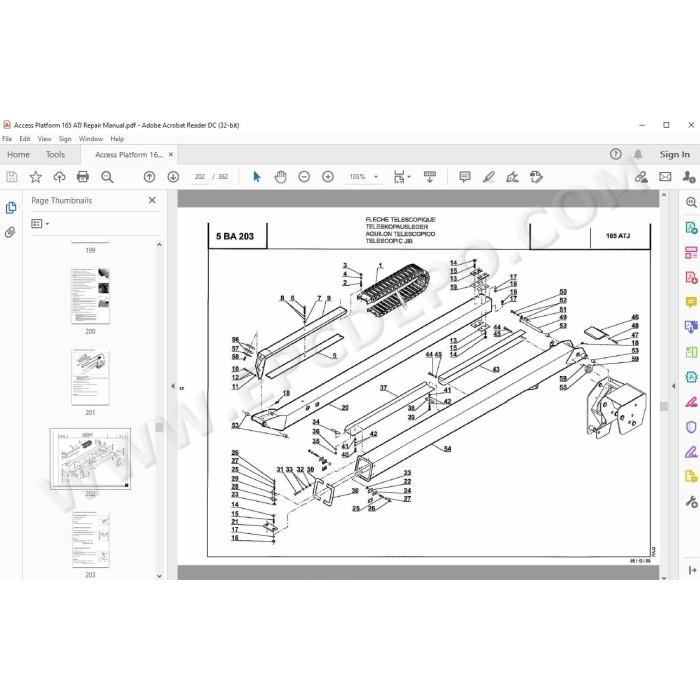The width and height of the screenshot is (700, 700).
Task: Open the Edit menu
Action: click(25, 139)
